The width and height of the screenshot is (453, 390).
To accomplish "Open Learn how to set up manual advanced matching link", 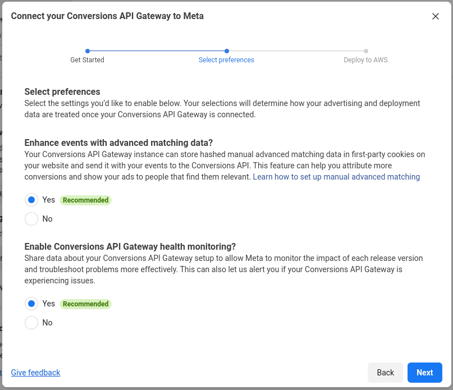I will point(336,177).
